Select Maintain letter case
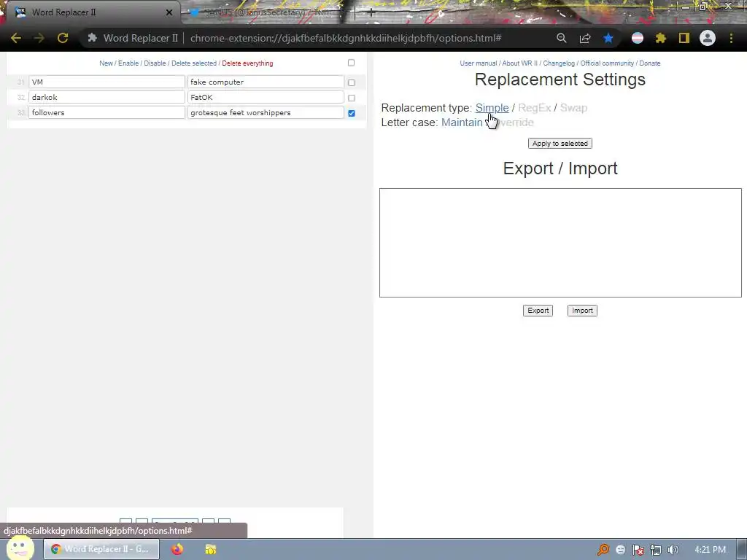Image resolution: width=747 pixels, height=560 pixels. pyautogui.click(x=462, y=122)
